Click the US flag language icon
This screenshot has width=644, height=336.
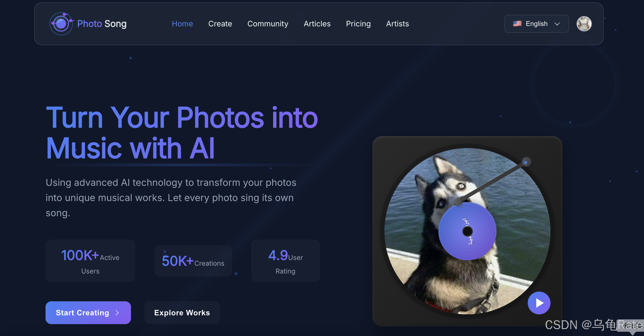[x=517, y=24]
